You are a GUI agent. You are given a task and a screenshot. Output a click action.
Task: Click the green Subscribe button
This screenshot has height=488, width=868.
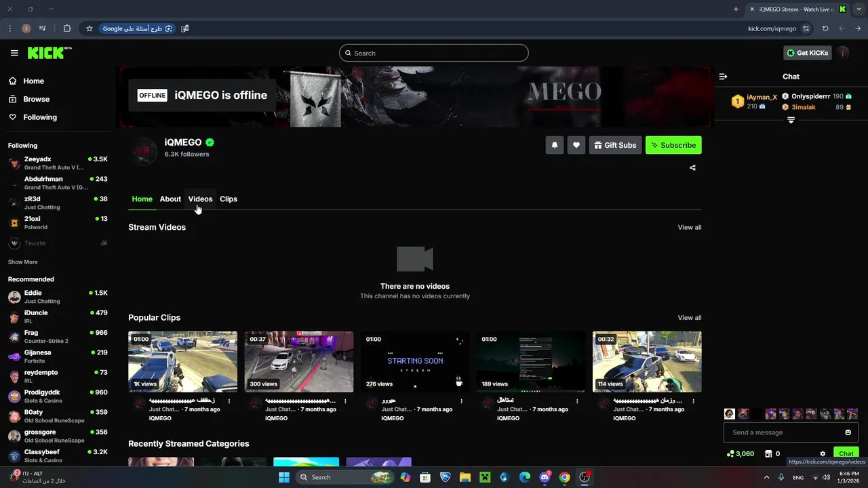(673, 145)
